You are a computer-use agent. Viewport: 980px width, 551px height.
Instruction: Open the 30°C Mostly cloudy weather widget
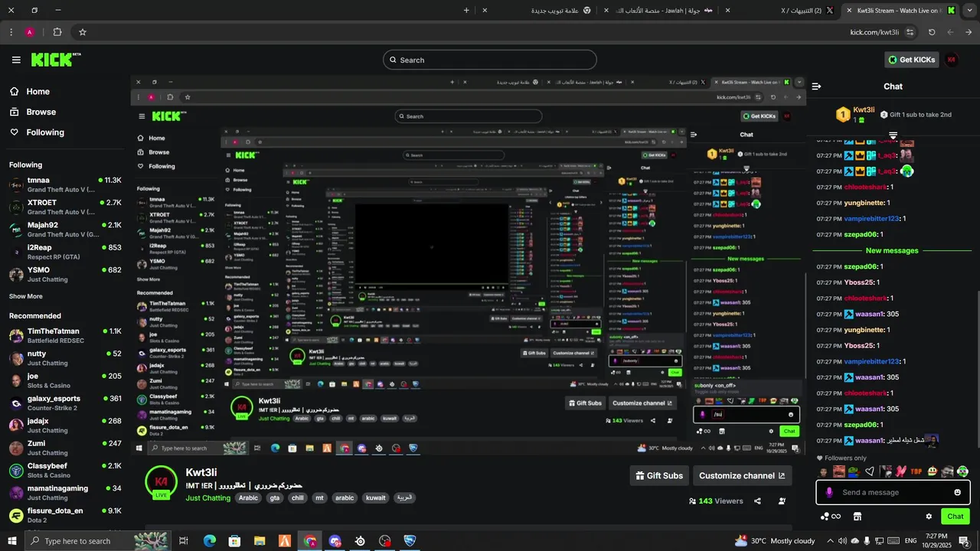click(775, 541)
